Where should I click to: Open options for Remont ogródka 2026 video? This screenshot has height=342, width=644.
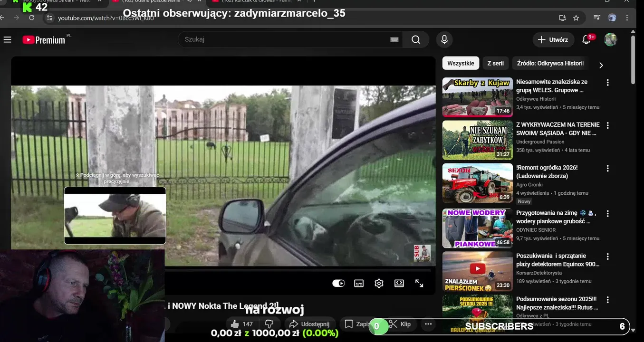(x=607, y=168)
